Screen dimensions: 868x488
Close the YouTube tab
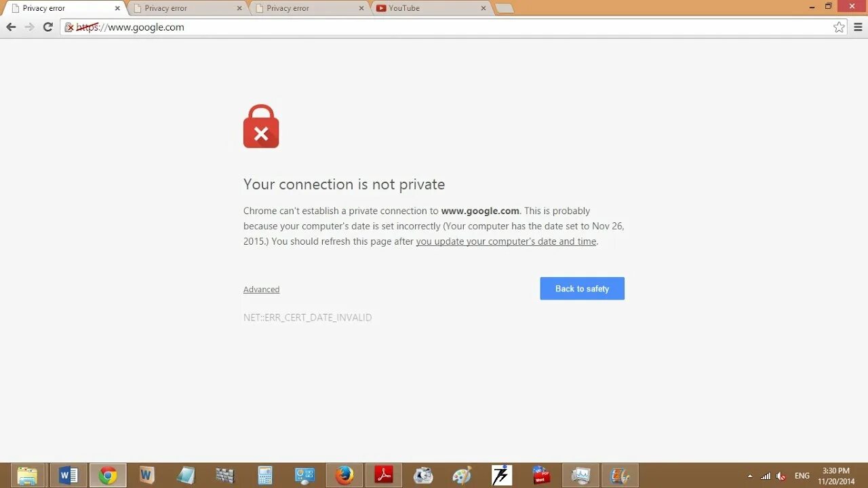(x=484, y=8)
